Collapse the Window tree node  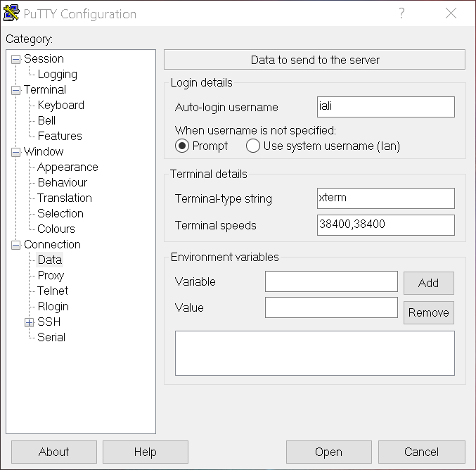(x=15, y=151)
